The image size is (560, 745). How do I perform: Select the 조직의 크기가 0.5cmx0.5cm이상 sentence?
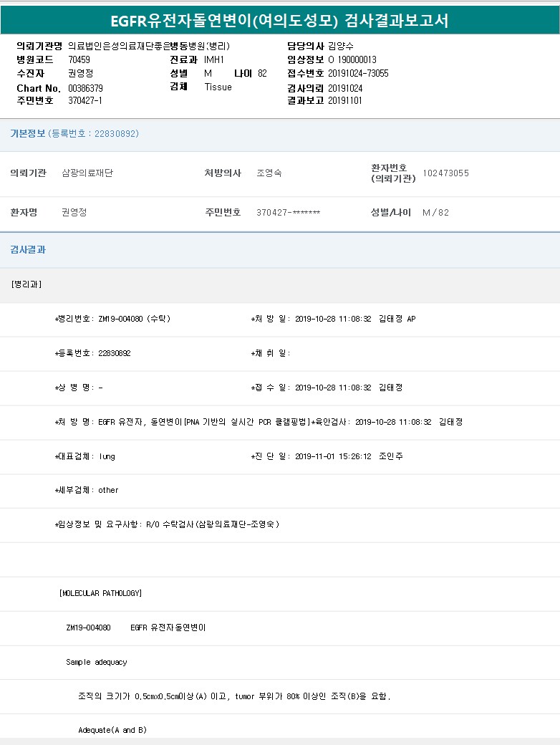pyautogui.click(x=234, y=696)
